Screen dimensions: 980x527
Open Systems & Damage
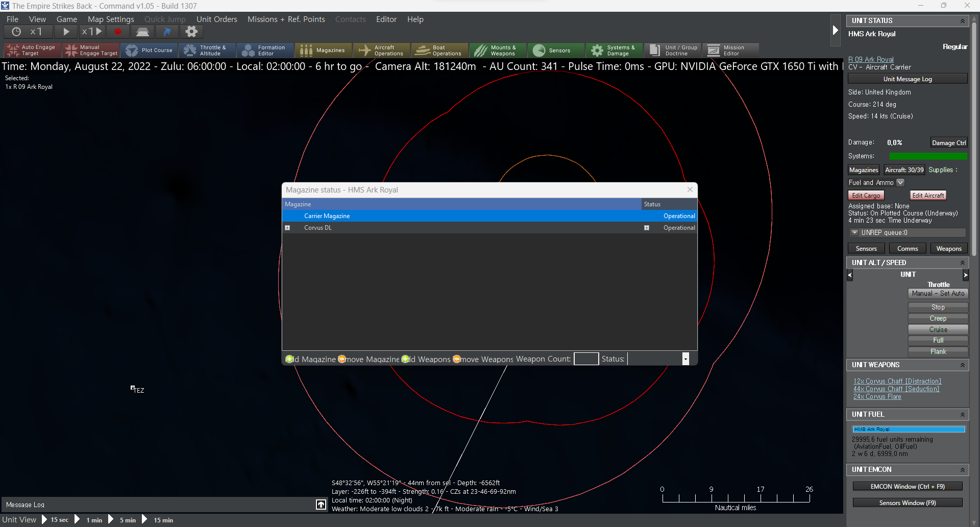pos(615,50)
